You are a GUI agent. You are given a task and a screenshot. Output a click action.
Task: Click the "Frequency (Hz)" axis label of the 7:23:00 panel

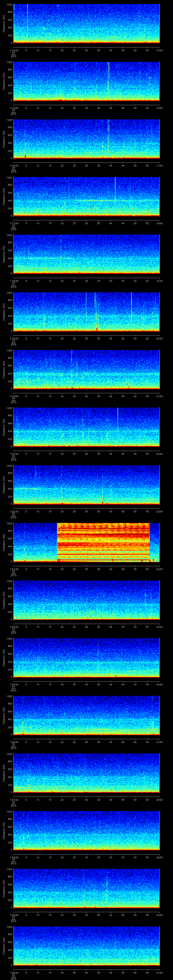tap(4, 542)
